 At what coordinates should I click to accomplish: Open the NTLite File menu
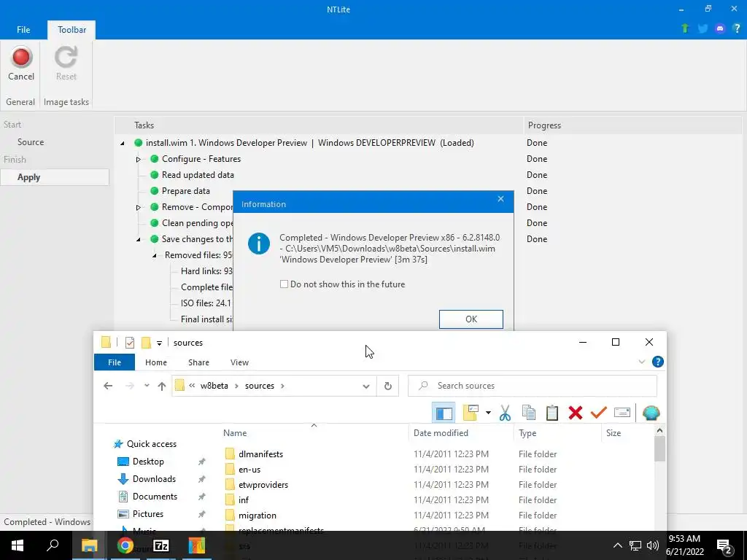click(23, 29)
